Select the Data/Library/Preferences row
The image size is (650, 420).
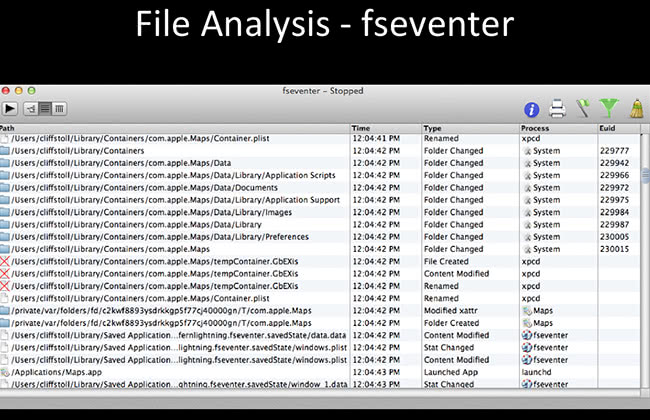point(320,237)
